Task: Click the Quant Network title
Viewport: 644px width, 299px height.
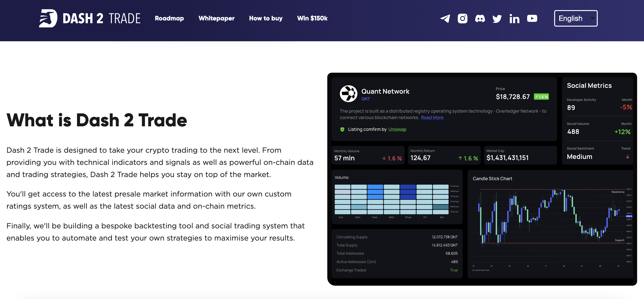Action: click(x=385, y=91)
